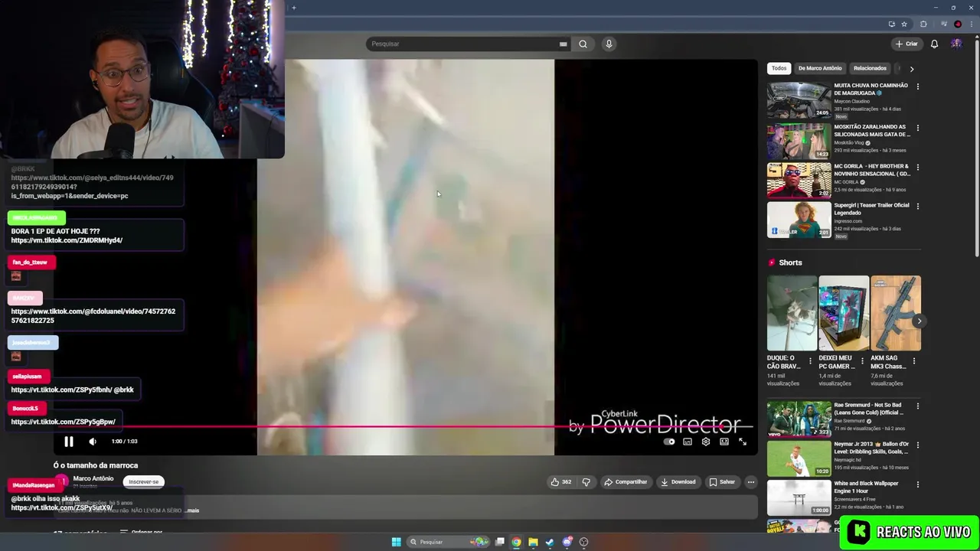The image size is (980, 551).
Task: Open the MOSKITÃO ZARALHANDO video title
Action: coord(871,130)
